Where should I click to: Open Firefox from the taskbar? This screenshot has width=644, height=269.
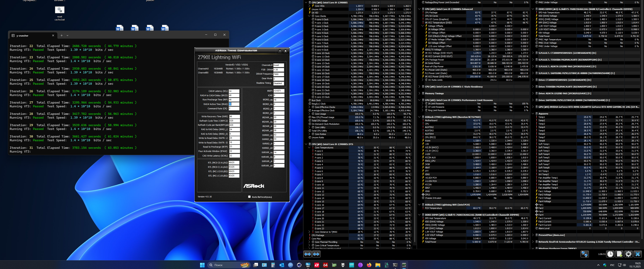point(369,265)
